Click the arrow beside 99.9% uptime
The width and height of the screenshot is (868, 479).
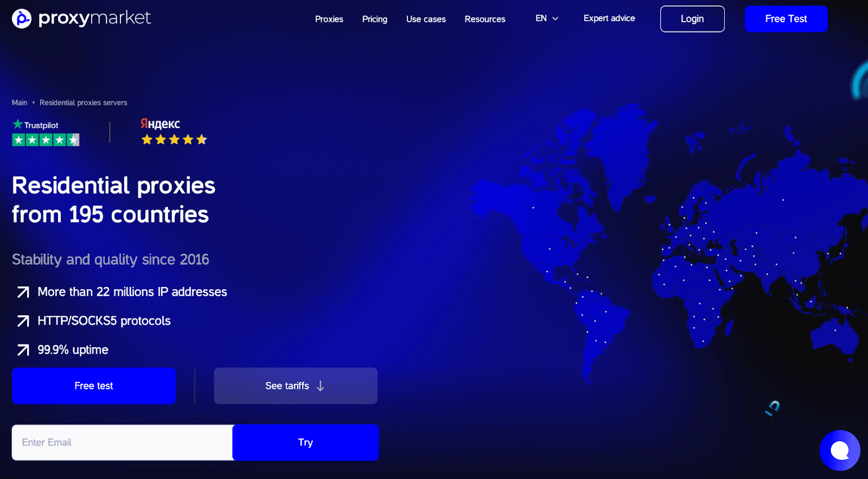click(x=23, y=350)
